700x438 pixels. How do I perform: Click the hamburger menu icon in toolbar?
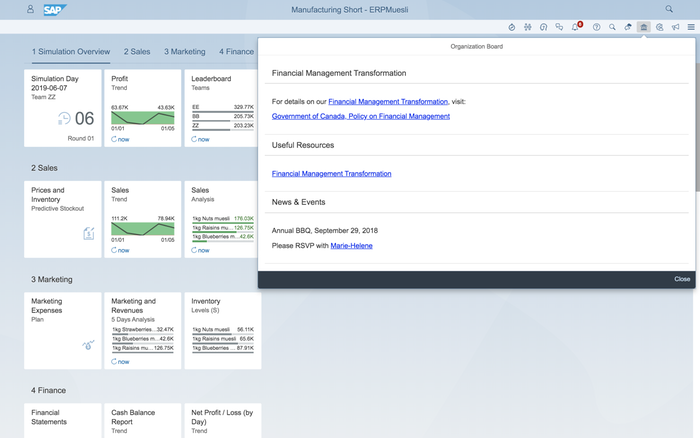click(x=691, y=27)
